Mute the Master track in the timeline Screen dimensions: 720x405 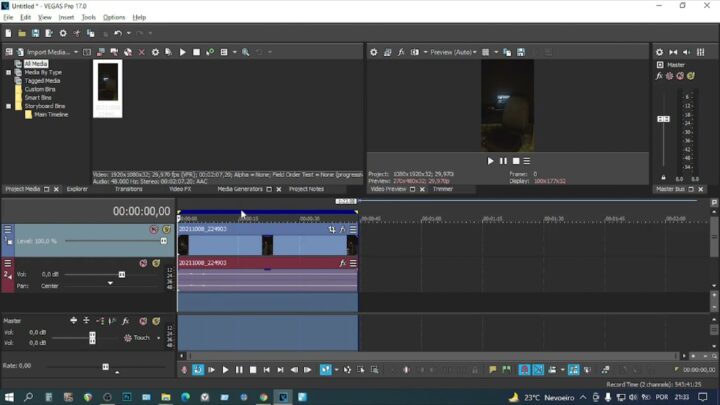(x=143, y=321)
